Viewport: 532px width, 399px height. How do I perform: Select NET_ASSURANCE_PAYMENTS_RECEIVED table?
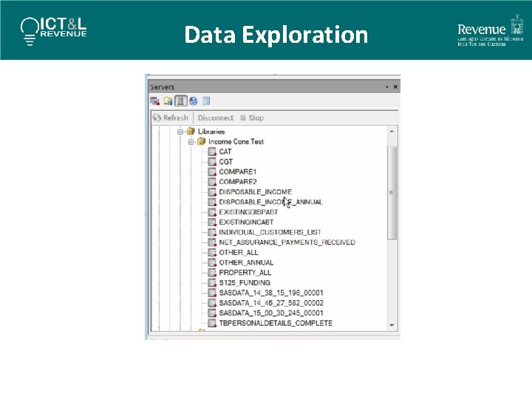(287, 242)
